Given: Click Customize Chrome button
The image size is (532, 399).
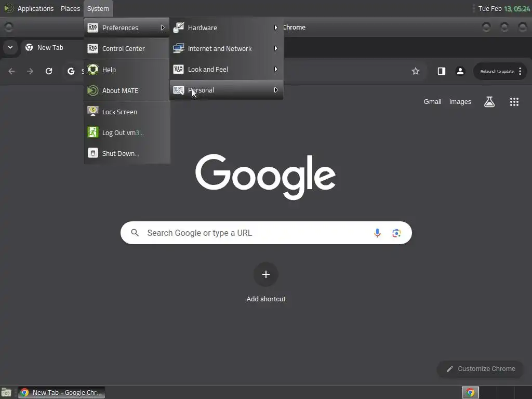Looking at the screenshot, I should [x=480, y=369].
